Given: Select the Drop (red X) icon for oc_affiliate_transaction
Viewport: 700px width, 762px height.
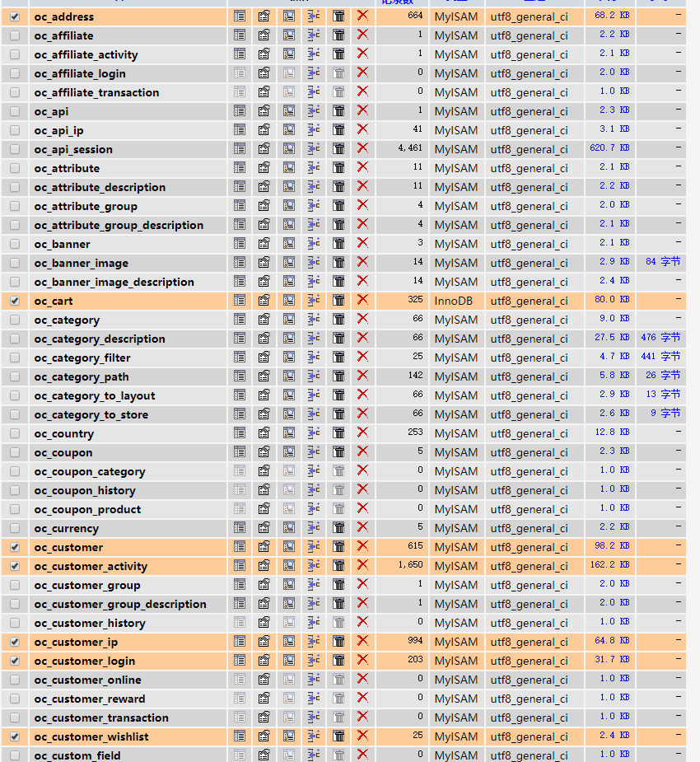Looking at the screenshot, I should click(x=362, y=91).
